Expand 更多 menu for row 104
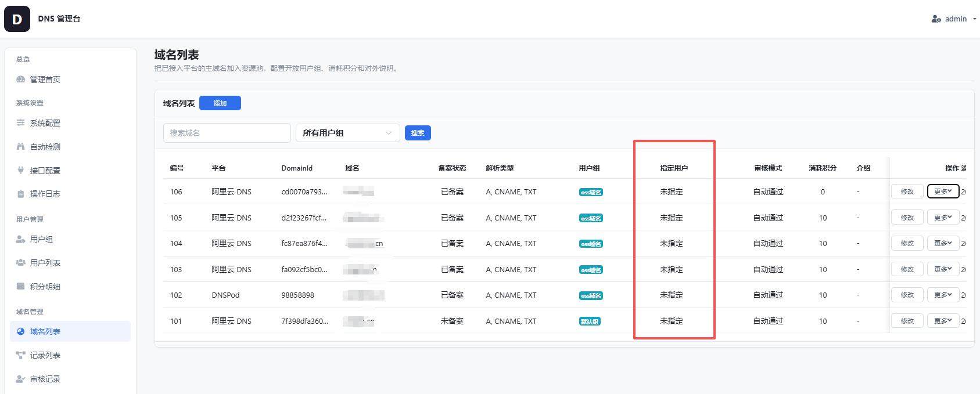980x394 pixels. (943, 243)
